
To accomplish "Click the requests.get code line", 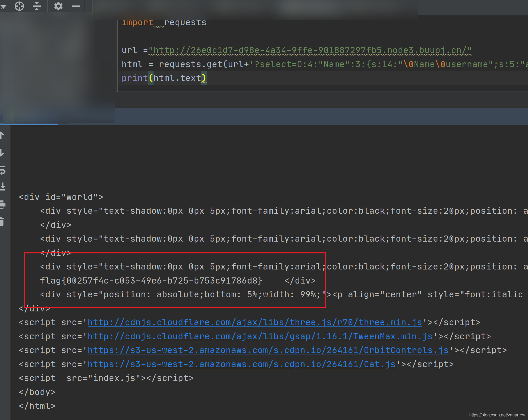I will point(325,64).
